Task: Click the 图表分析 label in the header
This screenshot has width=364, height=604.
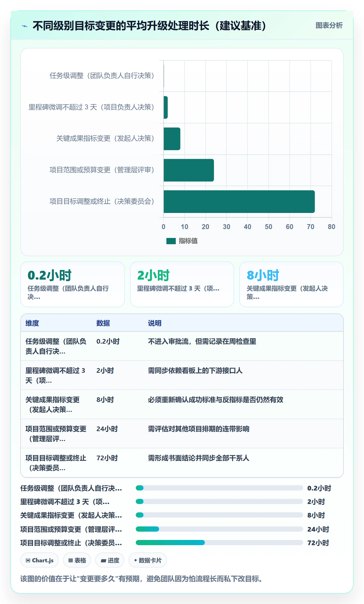Action: [x=329, y=26]
